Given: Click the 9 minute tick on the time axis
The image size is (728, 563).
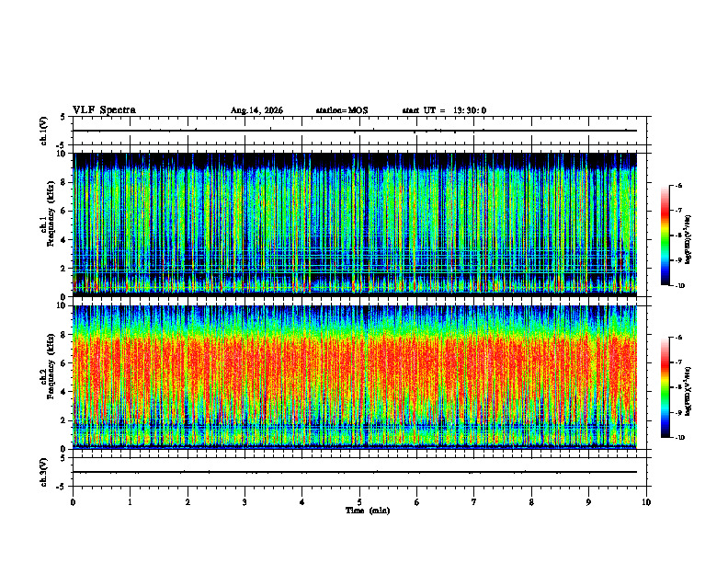Looking at the screenshot, I should (x=588, y=502).
